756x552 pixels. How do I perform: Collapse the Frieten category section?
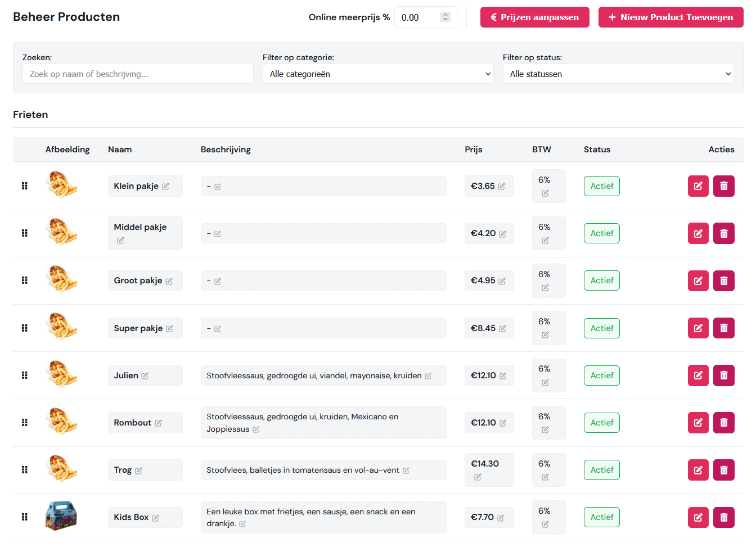click(30, 115)
